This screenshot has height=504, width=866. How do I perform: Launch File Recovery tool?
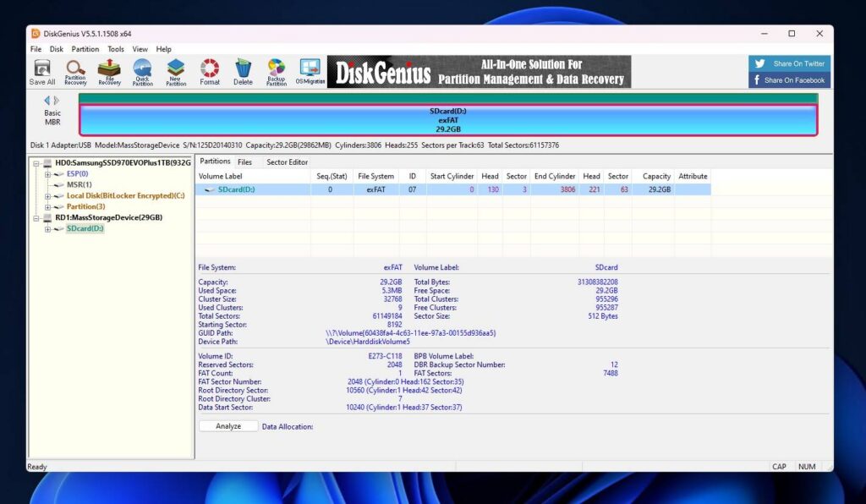pyautogui.click(x=109, y=72)
